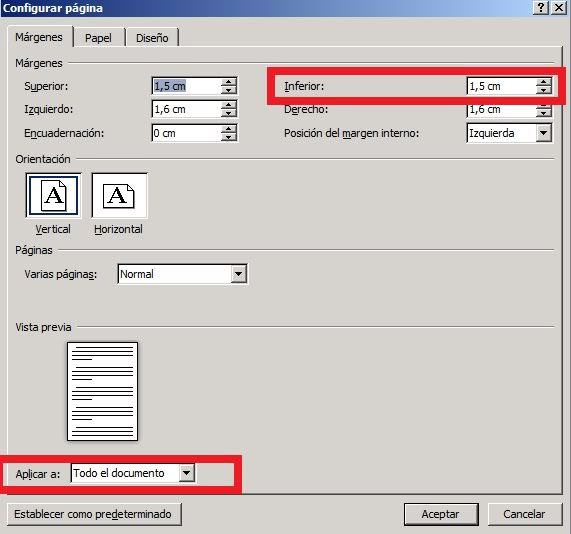Decrease the Izquierdo margin with down arrow
The width and height of the screenshot is (571, 534).
pyautogui.click(x=228, y=113)
